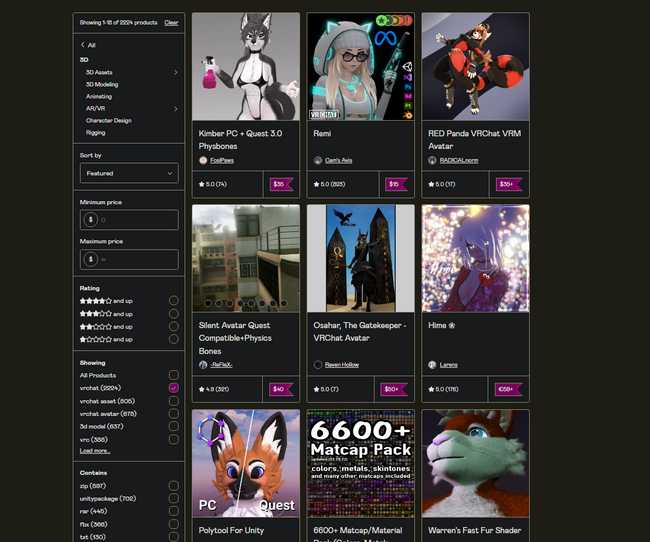Select the 4 stars and up rating
Viewport: 650px width, 542px height.
pyautogui.click(x=174, y=300)
